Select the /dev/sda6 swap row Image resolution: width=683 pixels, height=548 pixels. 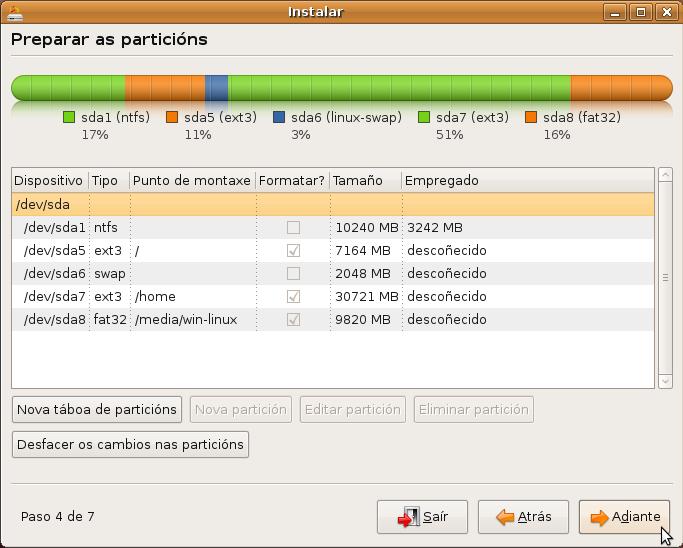point(333,274)
